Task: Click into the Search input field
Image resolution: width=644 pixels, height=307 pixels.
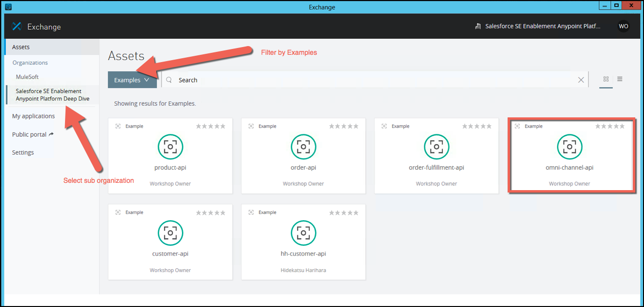Action: pyautogui.click(x=374, y=80)
